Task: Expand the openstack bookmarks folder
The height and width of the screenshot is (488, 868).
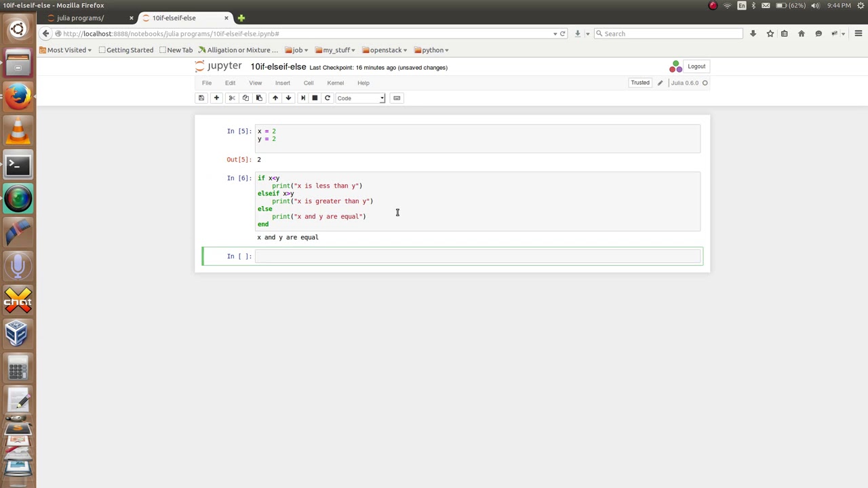Action: click(x=384, y=50)
